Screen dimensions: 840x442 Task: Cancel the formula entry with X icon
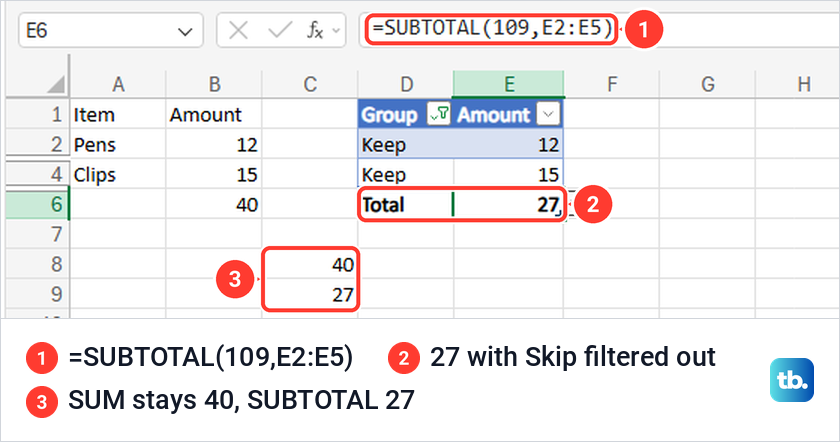point(238,31)
